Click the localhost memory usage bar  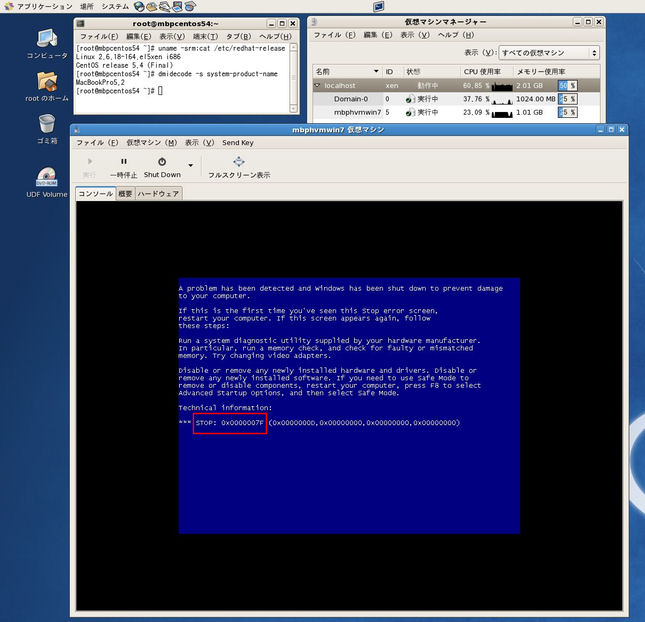point(568,86)
